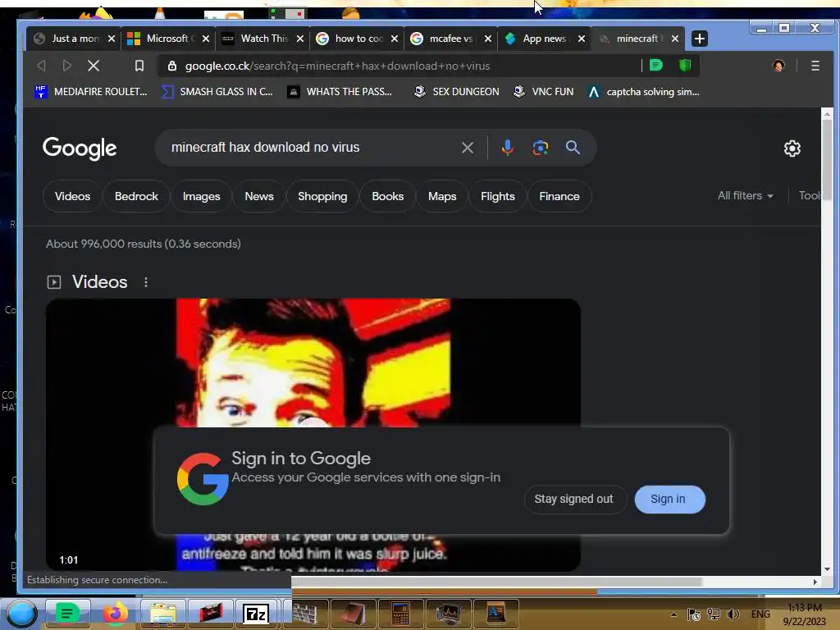The height and width of the screenshot is (630, 840).
Task: Open the ENG language indicator
Action: click(x=760, y=614)
